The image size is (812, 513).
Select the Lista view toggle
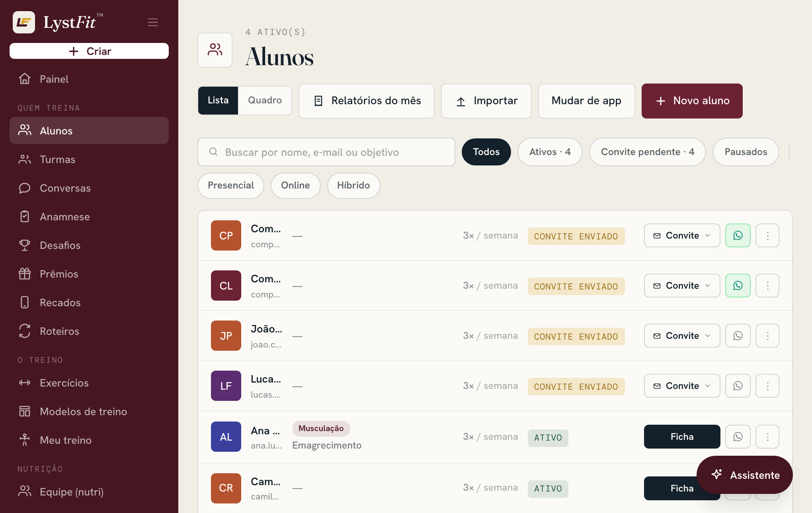click(x=218, y=101)
